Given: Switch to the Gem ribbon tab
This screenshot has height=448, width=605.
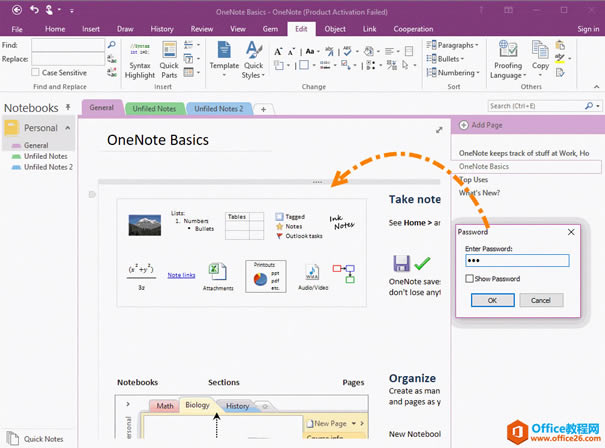Looking at the screenshot, I should [x=269, y=29].
